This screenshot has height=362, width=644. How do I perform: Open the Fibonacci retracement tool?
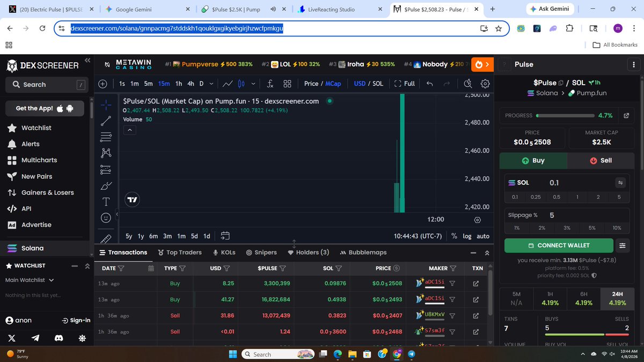106,137
